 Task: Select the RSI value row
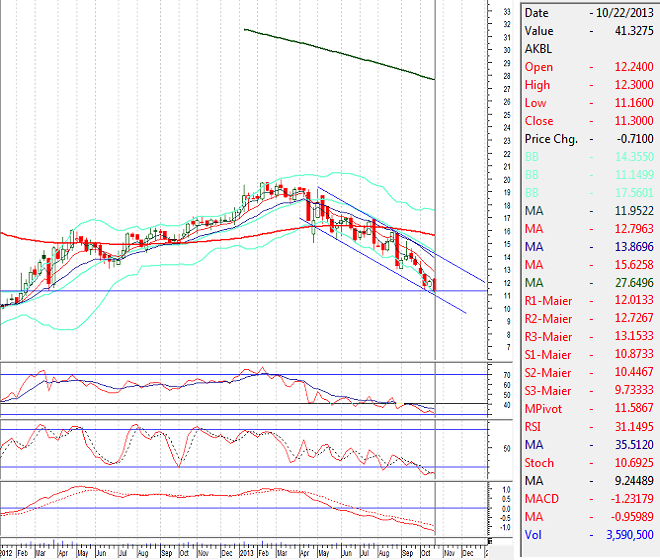(590, 427)
